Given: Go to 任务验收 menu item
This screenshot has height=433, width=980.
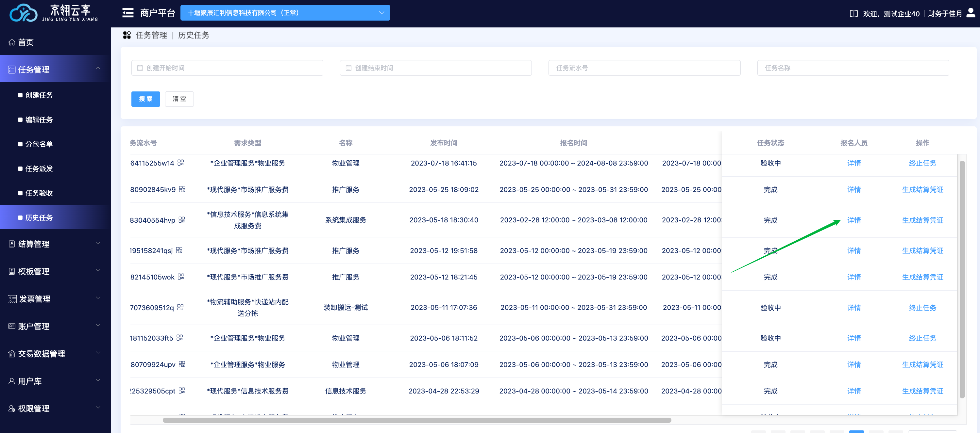Looking at the screenshot, I should [39, 193].
